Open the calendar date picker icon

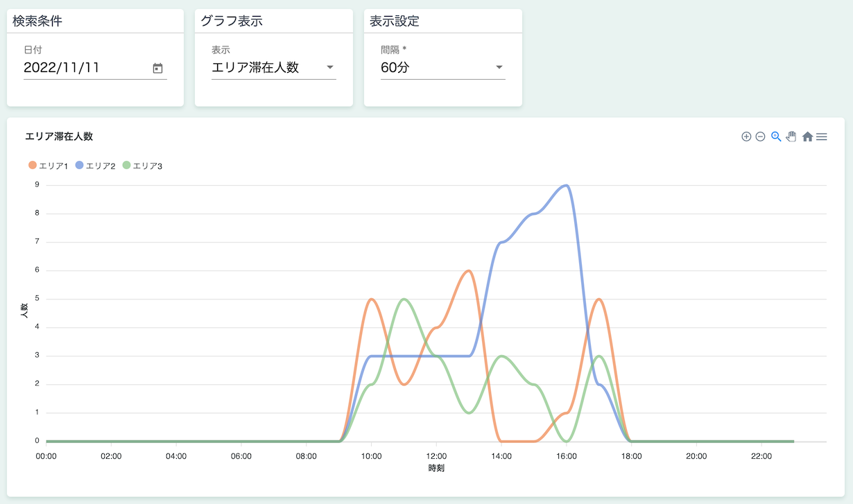pos(157,68)
